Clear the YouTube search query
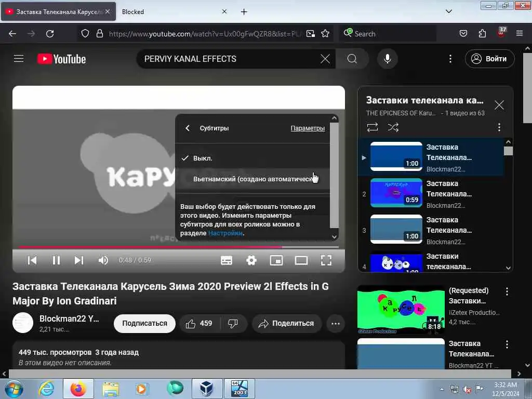 [325, 59]
